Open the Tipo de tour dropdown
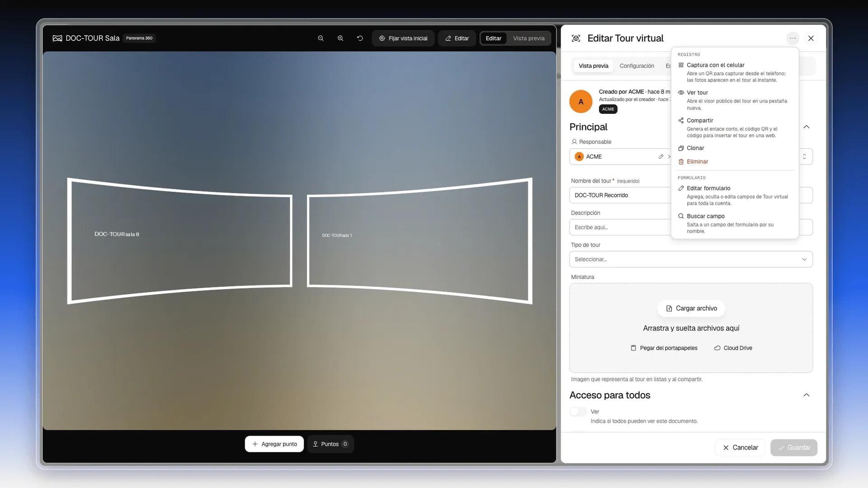 pyautogui.click(x=691, y=259)
